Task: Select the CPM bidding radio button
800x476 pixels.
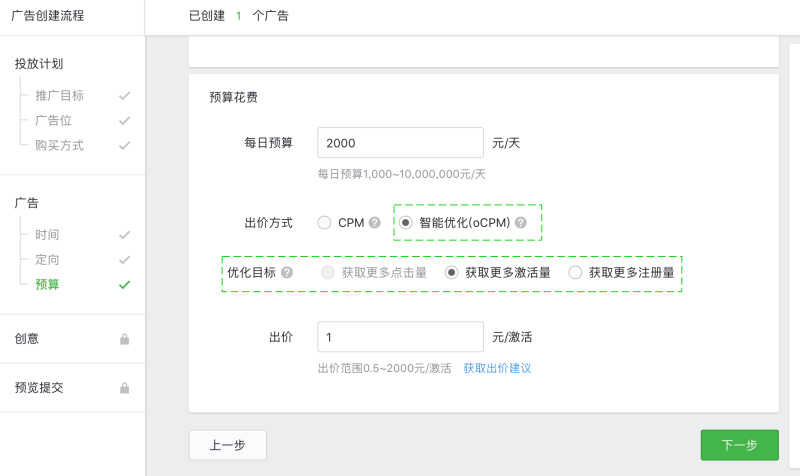Action: tap(324, 223)
